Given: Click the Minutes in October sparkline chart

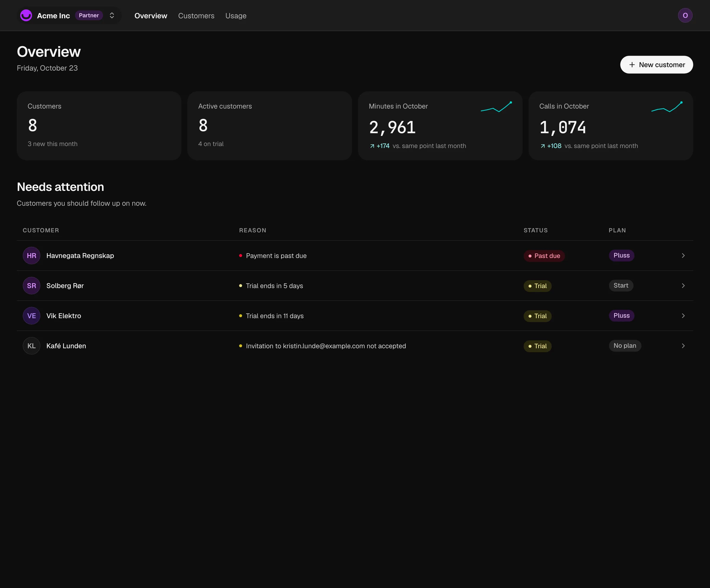Looking at the screenshot, I should (496, 107).
